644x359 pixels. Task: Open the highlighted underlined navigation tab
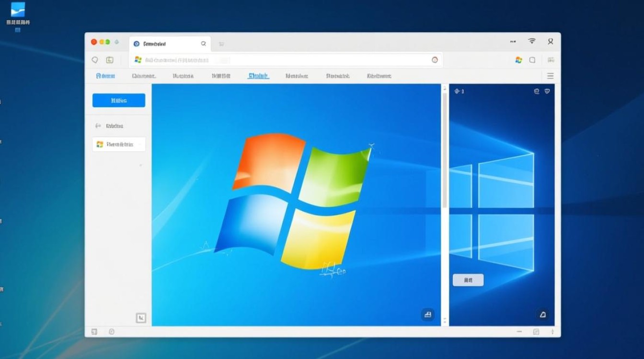tap(258, 75)
